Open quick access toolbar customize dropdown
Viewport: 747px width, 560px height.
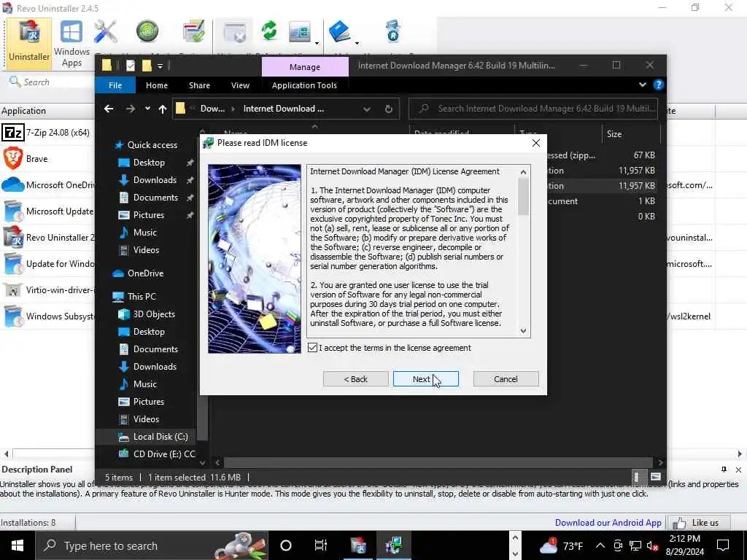[x=160, y=66]
